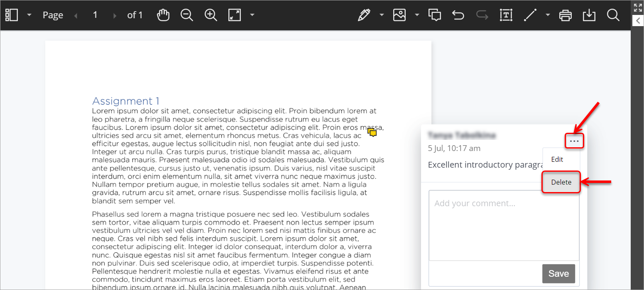Expand the line tool options dropdown

click(x=548, y=15)
